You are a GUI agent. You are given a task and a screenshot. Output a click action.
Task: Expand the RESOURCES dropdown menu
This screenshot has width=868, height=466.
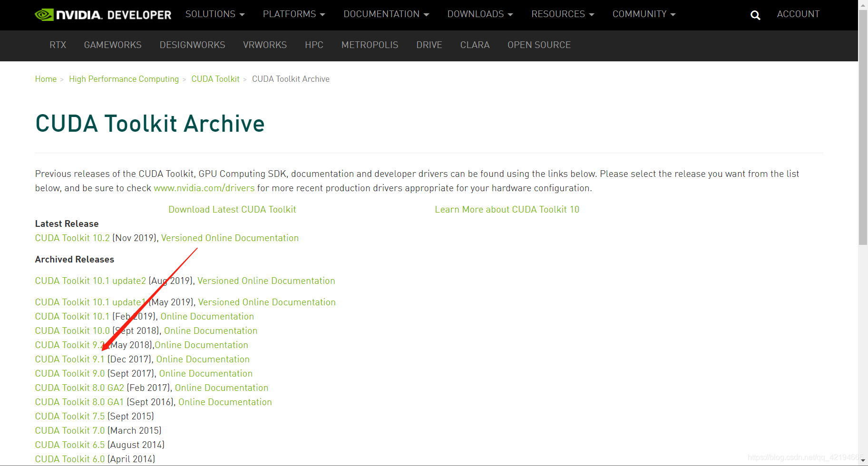pyautogui.click(x=563, y=14)
